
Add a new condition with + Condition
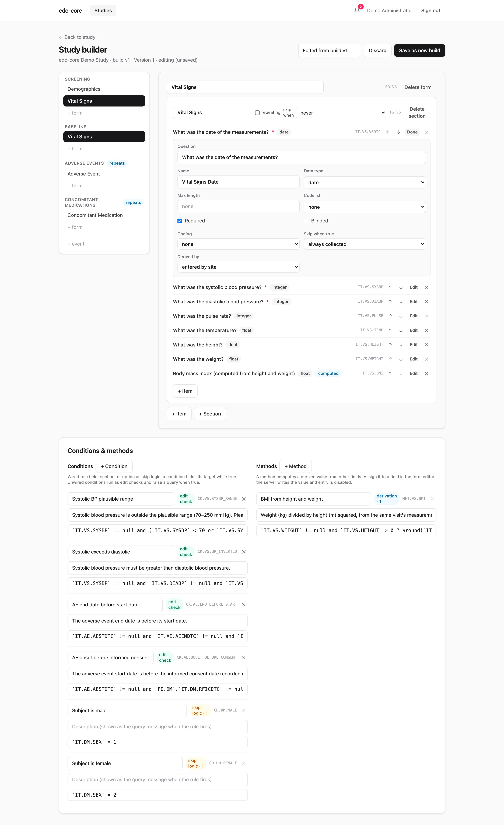click(x=114, y=466)
